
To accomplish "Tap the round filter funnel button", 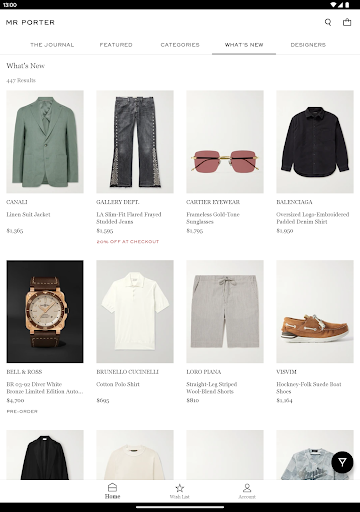I will tap(342, 462).
